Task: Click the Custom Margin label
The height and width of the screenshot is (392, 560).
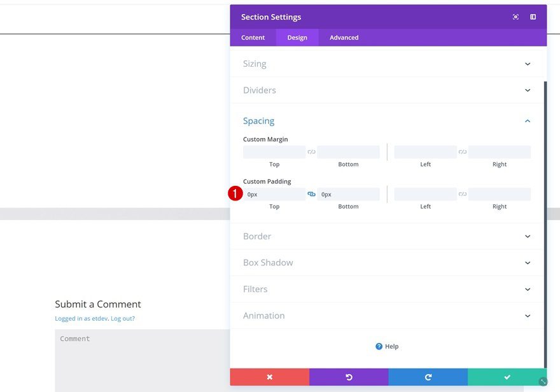Action: 265,139
